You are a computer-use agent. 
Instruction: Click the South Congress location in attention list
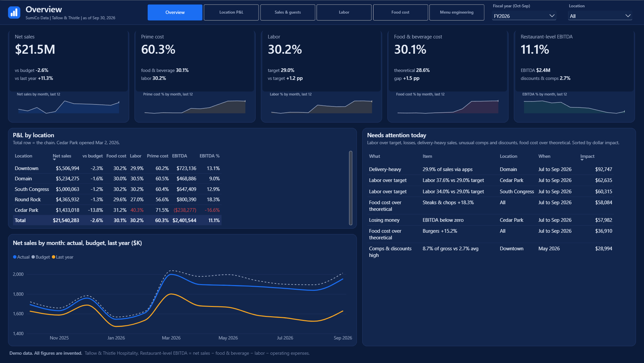point(517,192)
